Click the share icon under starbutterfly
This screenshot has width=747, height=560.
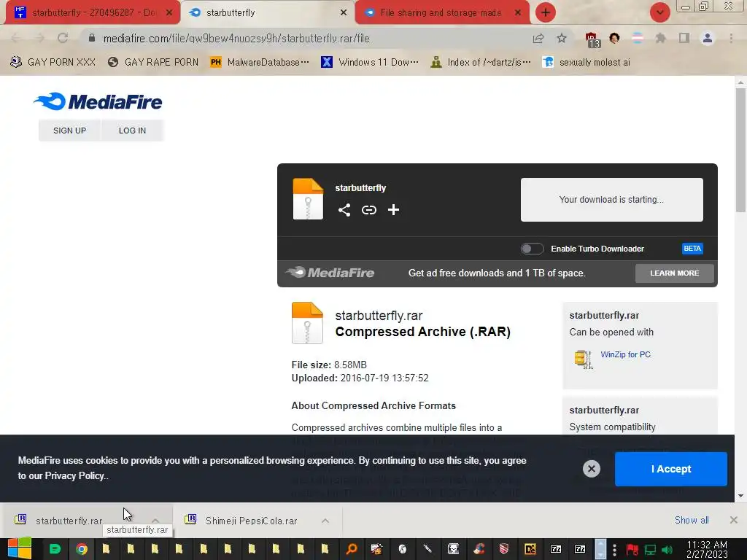click(x=344, y=210)
